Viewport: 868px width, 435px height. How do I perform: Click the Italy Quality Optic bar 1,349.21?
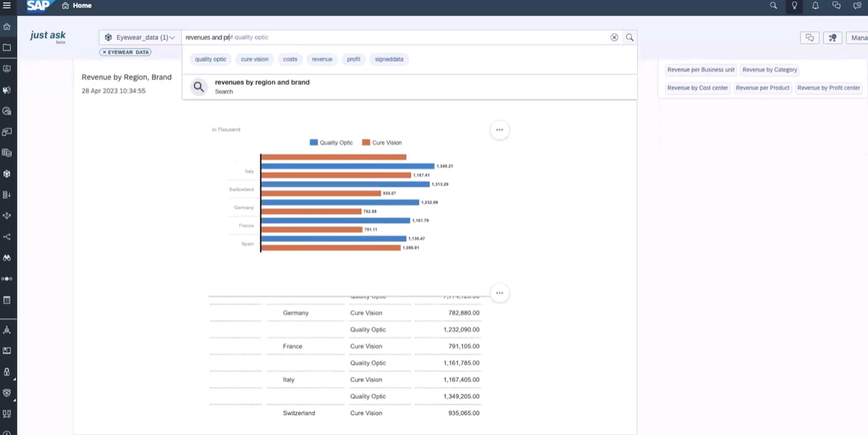point(348,166)
